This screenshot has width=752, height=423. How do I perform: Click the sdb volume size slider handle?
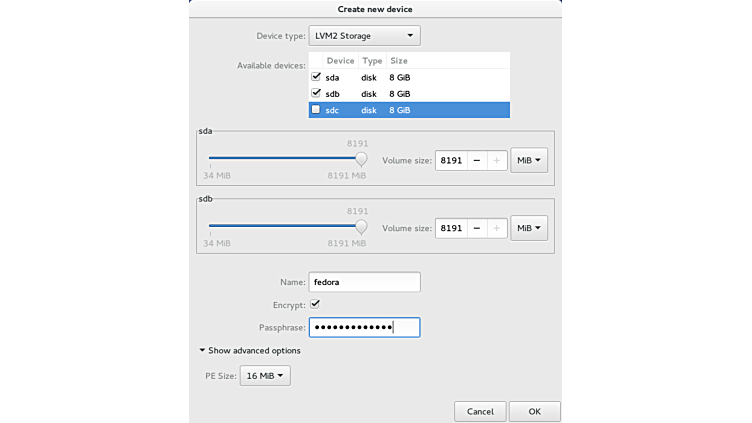click(361, 226)
